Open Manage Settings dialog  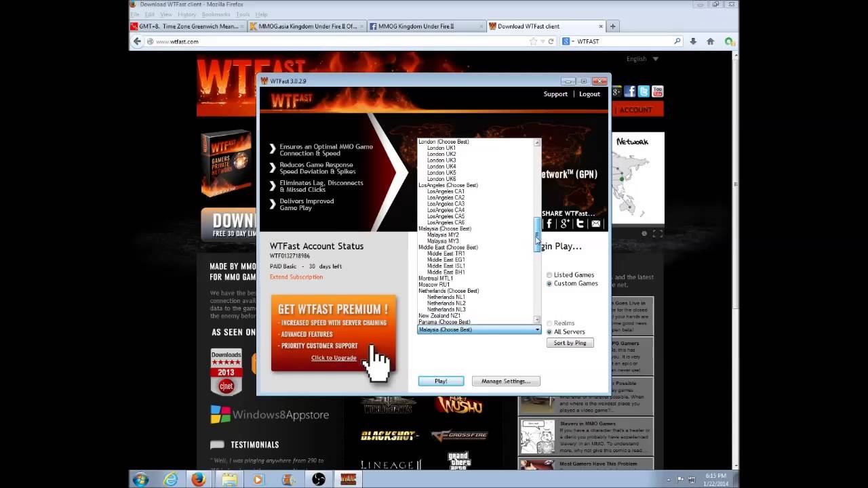pyautogui.click(x=506, y=381)
